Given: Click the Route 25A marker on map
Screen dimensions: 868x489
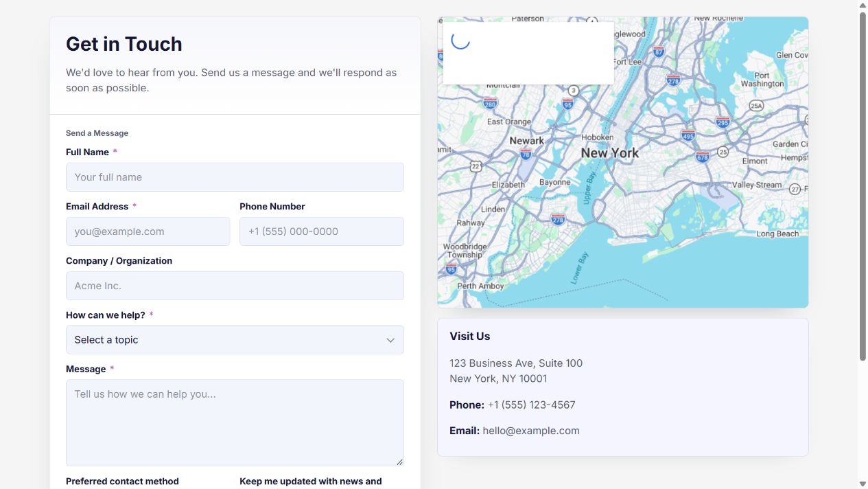Looking at the screenshot, I should 756,106.
